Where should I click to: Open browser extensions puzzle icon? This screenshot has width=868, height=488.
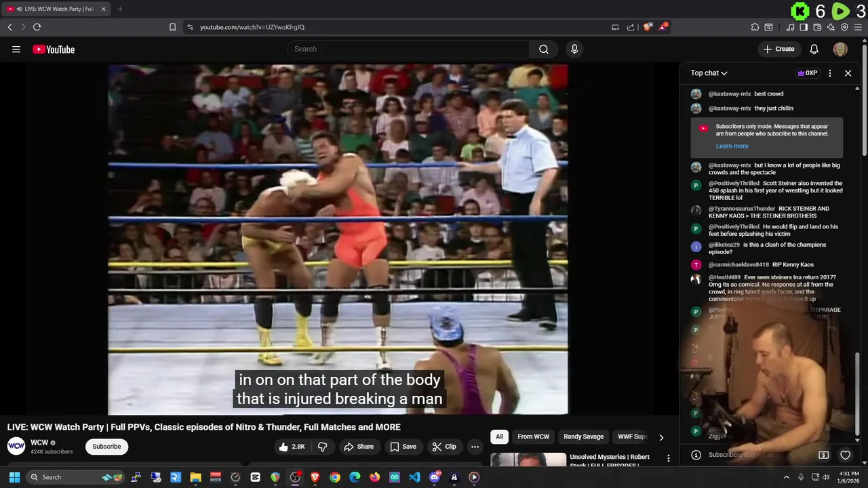click(x=755, y=27)
